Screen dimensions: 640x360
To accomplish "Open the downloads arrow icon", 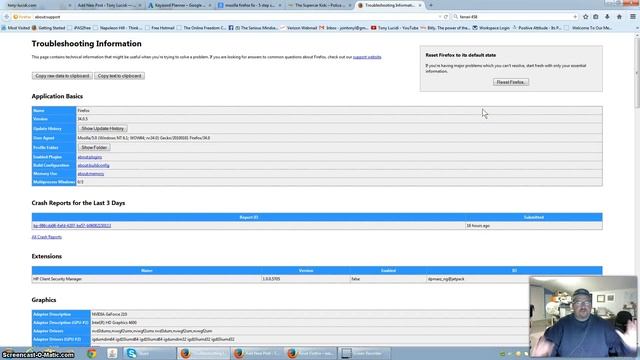I will (607, 17).
